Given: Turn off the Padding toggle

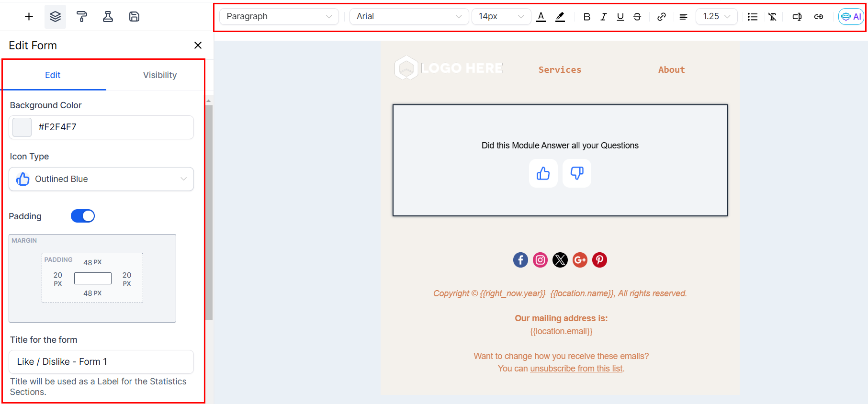Looking at the screenshot, I should point(83,216).
